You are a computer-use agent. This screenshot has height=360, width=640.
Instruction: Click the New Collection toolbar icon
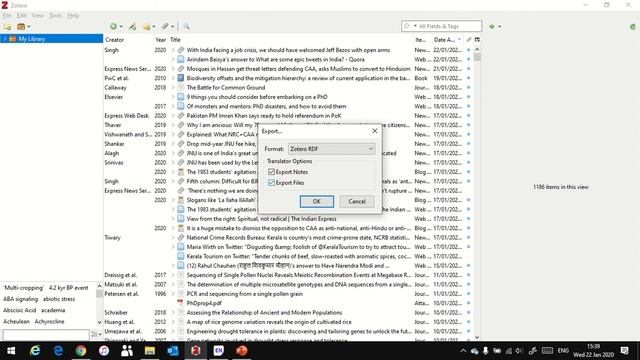point(7,27)
